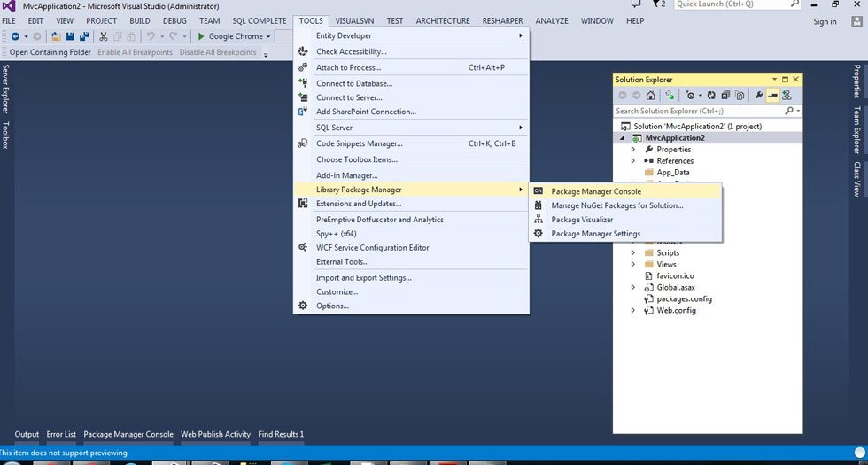Click the Refresh icon in Solution Explorer
Viewport: 868px width, 465px height.
point(712,96)
